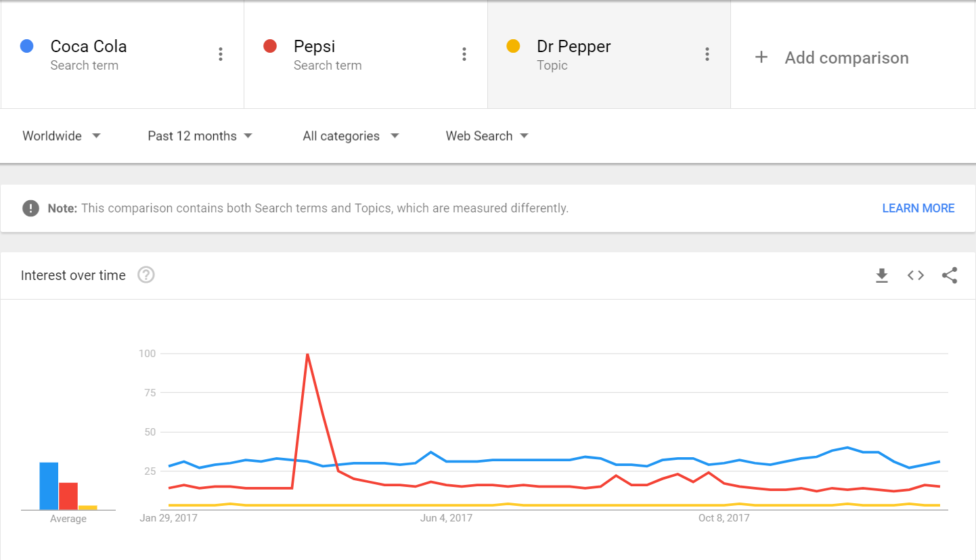Share the Interest over time chart

(950, 275)
